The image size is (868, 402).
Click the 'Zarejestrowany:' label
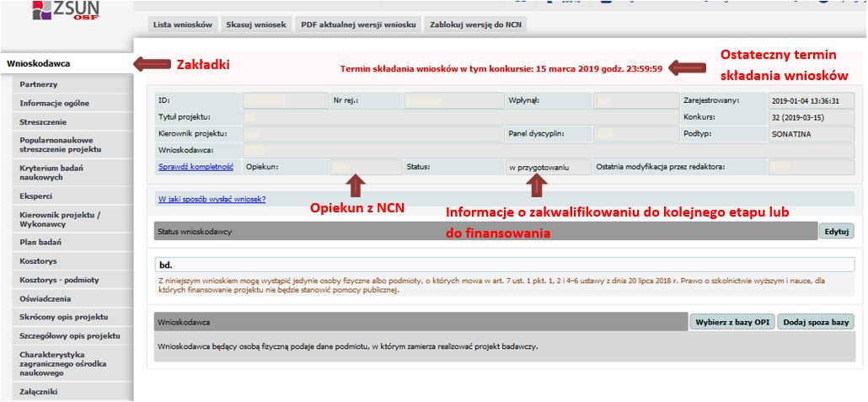coord(711,101)
